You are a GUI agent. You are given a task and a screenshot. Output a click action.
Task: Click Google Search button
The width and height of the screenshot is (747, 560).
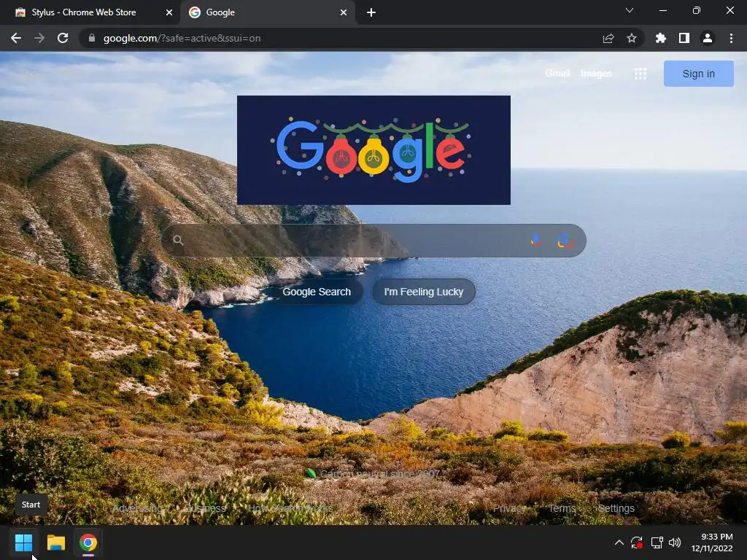(x=317, y=292)
